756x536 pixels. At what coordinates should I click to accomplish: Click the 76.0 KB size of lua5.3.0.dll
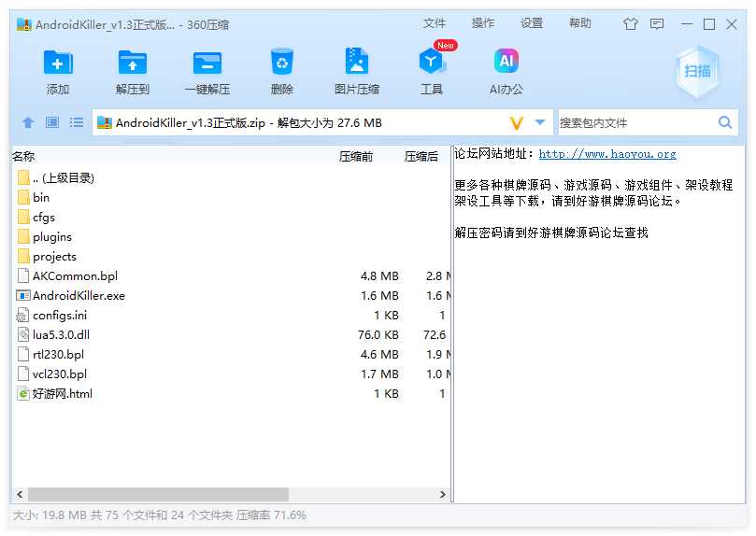[378, 334]
